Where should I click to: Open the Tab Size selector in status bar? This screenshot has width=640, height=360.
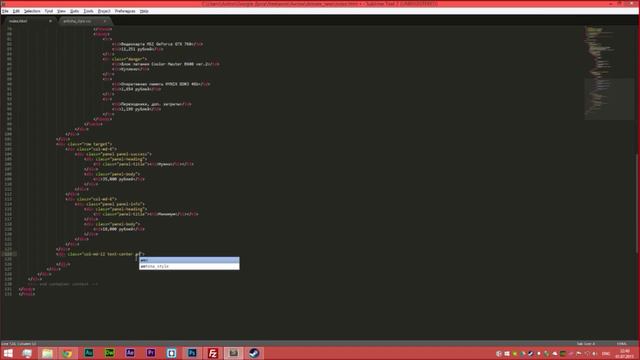tap(585, 343)
